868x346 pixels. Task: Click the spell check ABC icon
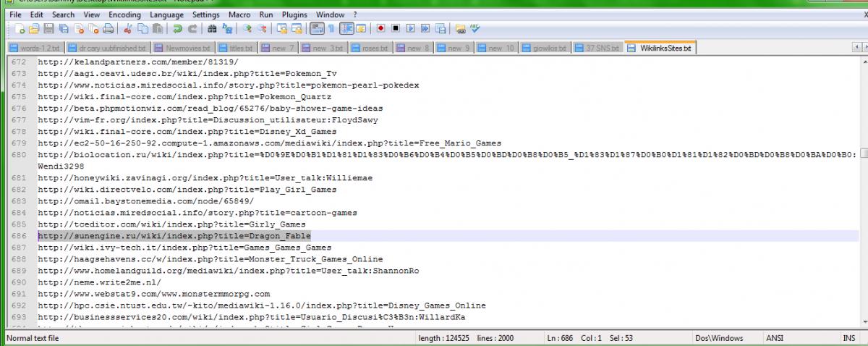pos(475,29)
